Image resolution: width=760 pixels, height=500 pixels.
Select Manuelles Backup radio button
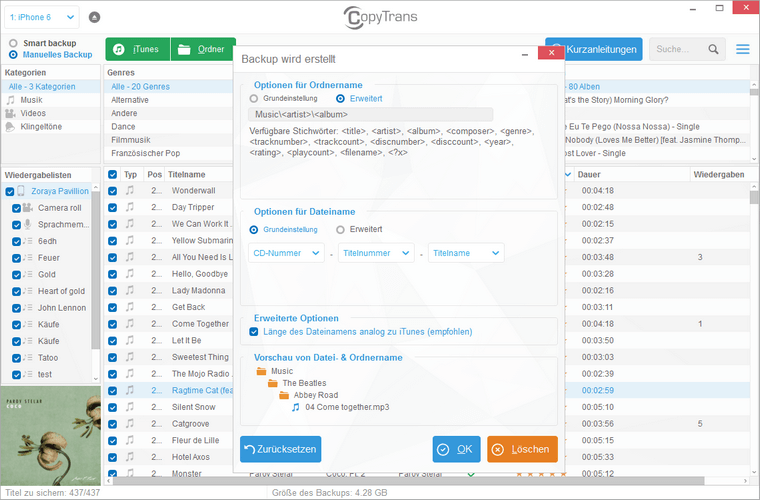pos(13,55)
